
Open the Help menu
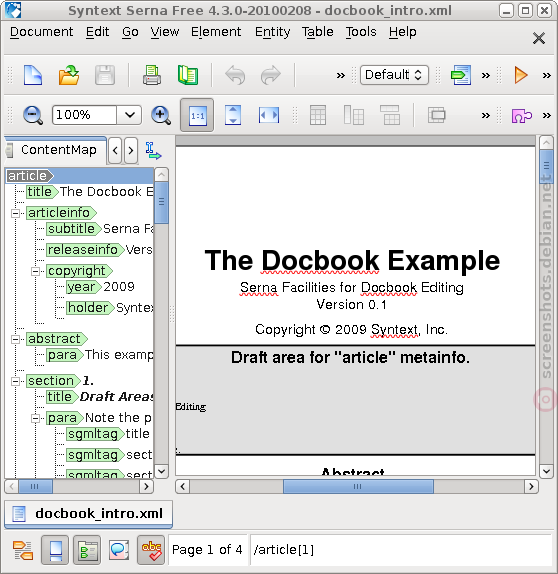click(402, 32)
